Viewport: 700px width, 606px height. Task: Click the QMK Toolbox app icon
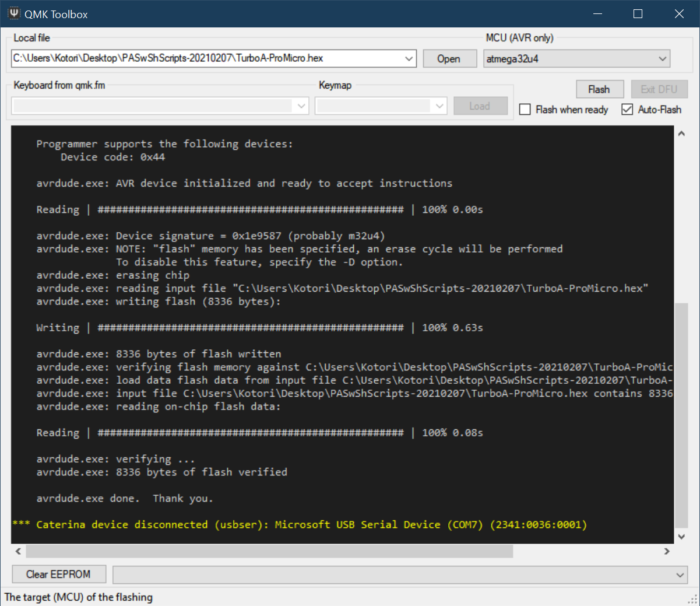14,13
